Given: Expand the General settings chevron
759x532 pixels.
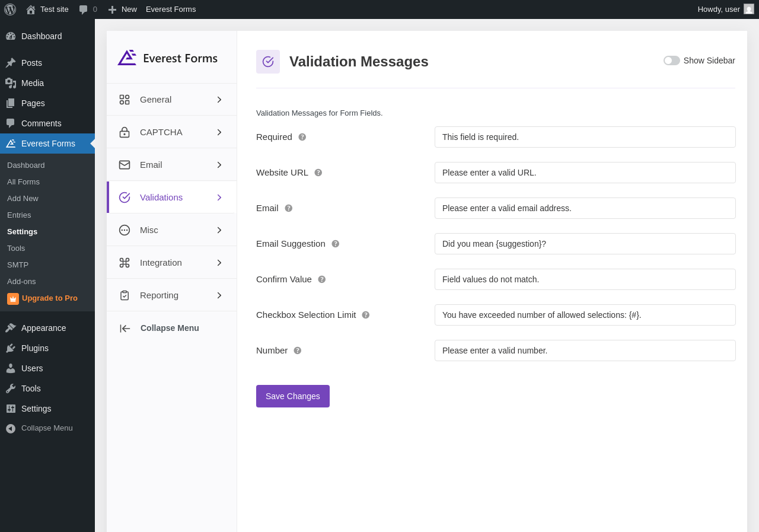Looking at the screenshot, I should 219,100.
